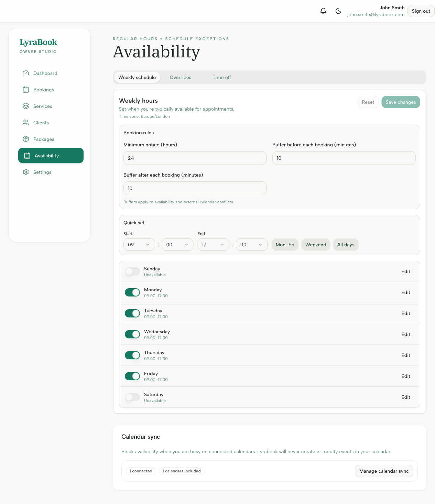
Task: Open the End hour dropdown
Action: [213, 245]
